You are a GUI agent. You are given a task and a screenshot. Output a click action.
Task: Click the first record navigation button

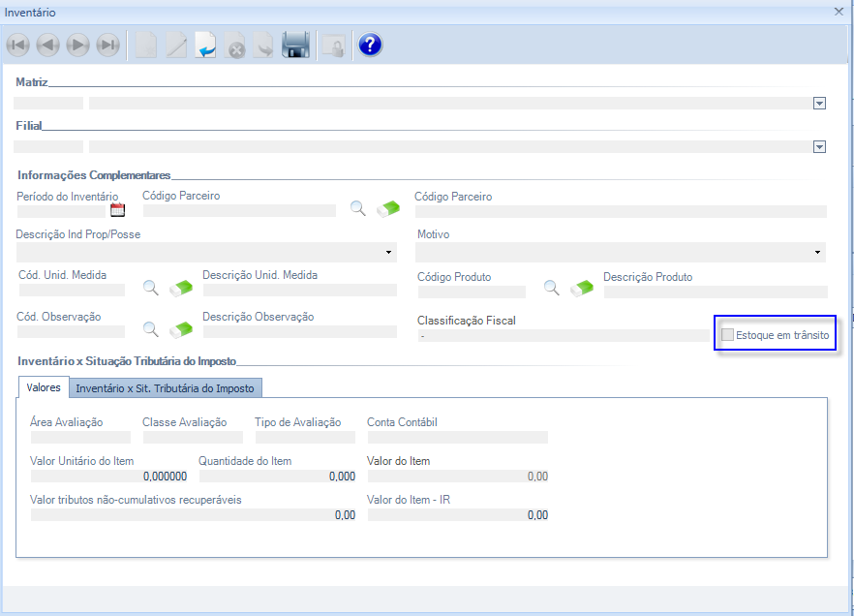[17, 45]
